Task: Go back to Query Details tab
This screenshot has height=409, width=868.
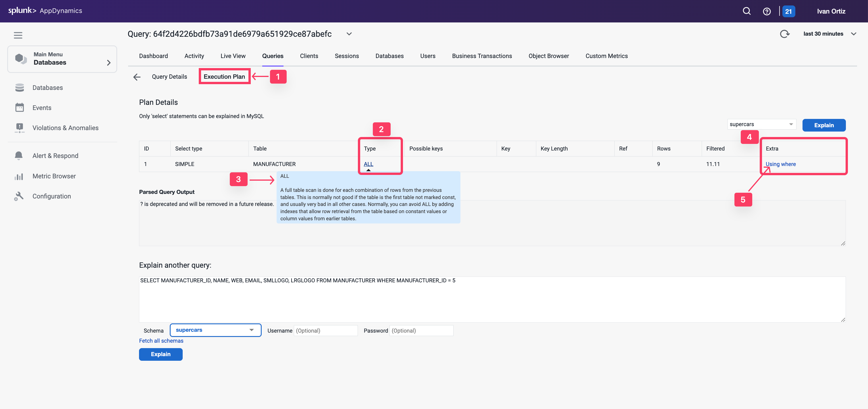Action: click(169, 76)
